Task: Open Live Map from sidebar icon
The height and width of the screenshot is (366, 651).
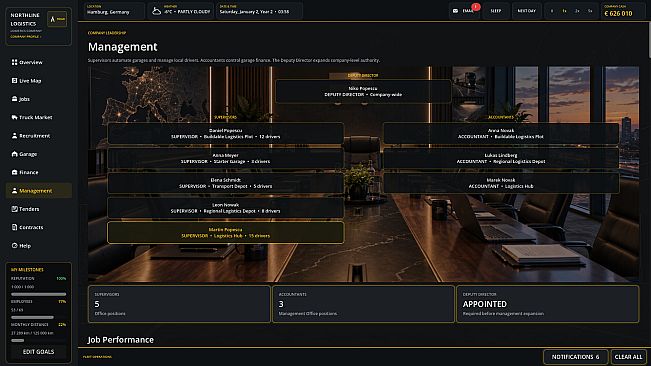Action: 15,81
